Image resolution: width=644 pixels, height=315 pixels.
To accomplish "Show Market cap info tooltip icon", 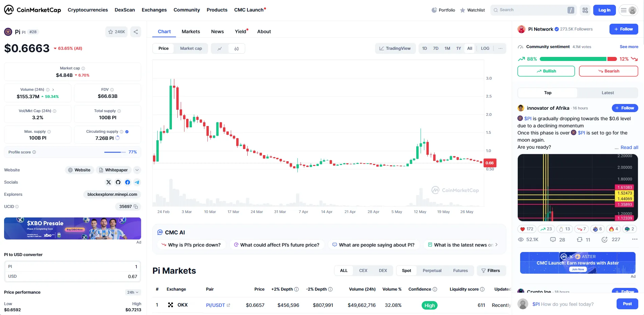I will [x=83, y=68].
